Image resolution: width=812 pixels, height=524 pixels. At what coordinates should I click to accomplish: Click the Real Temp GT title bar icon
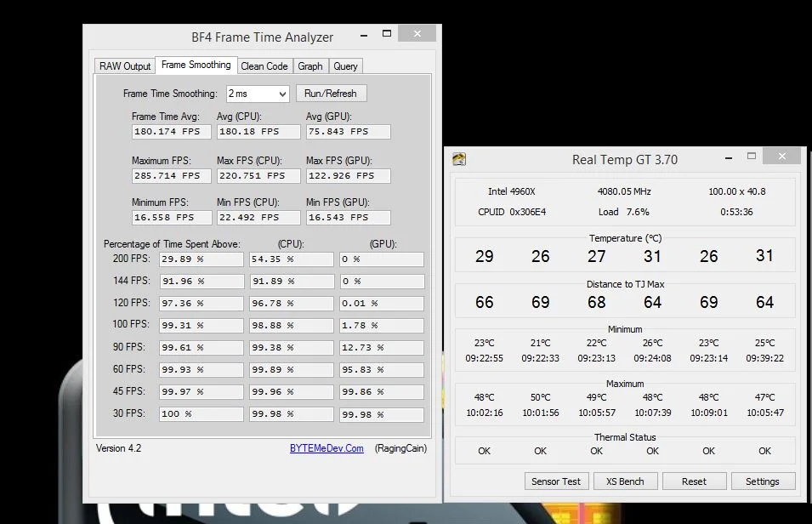point(459,159)
